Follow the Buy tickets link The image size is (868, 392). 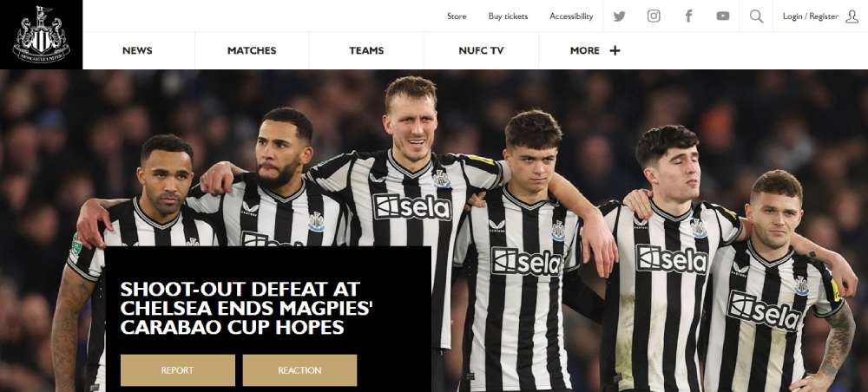(x=508, y=16)
